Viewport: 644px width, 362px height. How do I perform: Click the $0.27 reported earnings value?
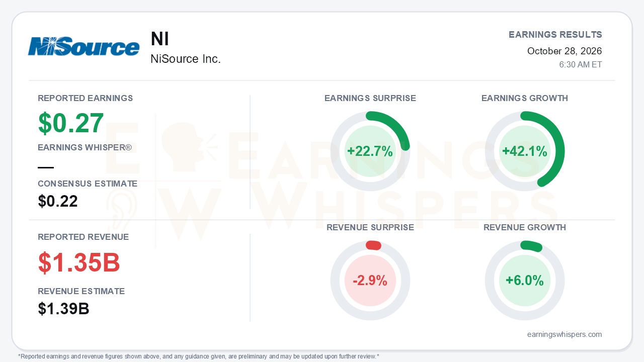pos(71,123)
